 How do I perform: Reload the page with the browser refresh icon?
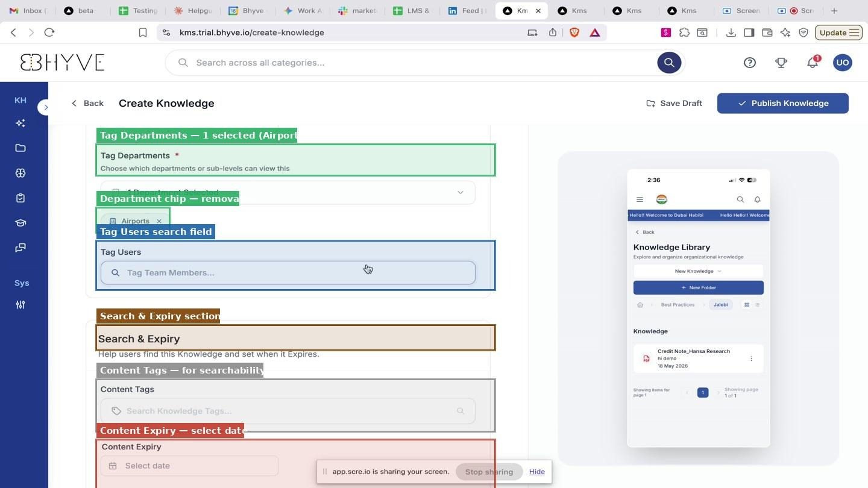[49, 33]
